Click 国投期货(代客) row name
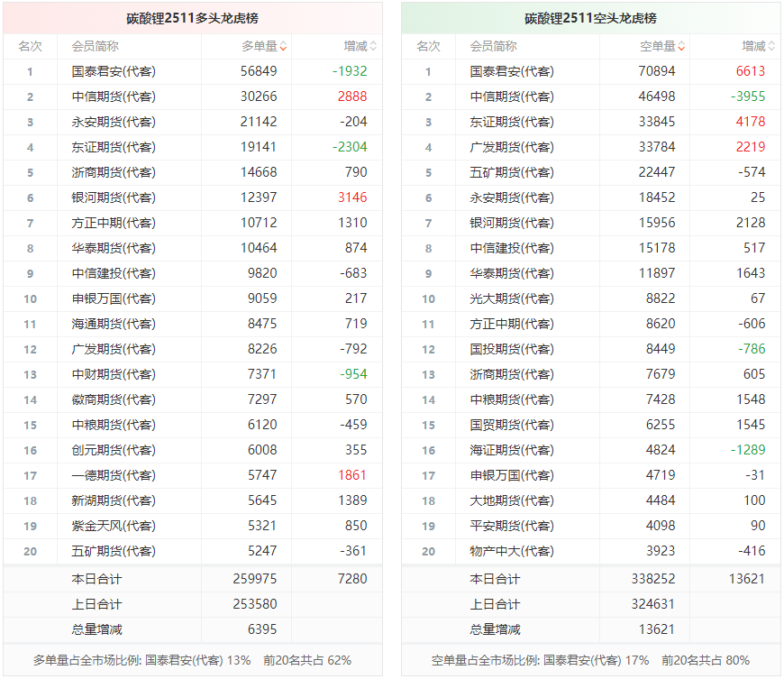Viewport: 784px width, 679px height. (x=512, y=349)
